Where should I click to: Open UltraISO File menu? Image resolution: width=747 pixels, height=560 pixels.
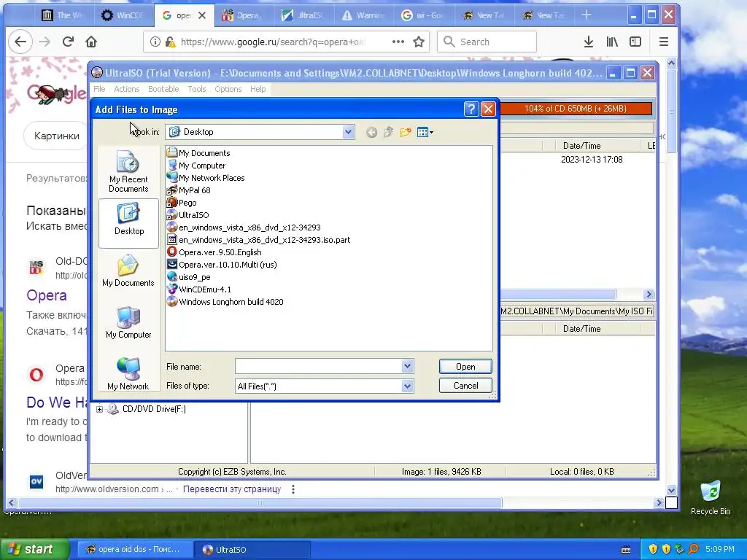pyautogui.click(x=99, y=89)
